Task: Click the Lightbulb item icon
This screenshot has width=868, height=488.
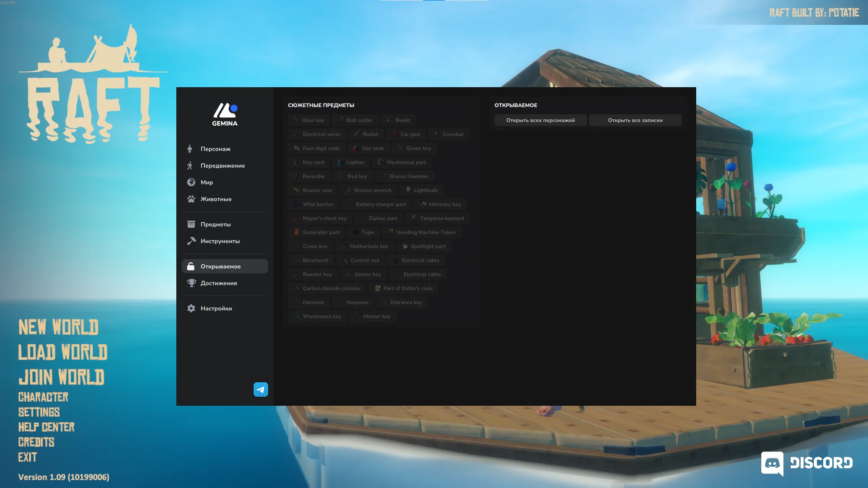Action: click(408, 190)
